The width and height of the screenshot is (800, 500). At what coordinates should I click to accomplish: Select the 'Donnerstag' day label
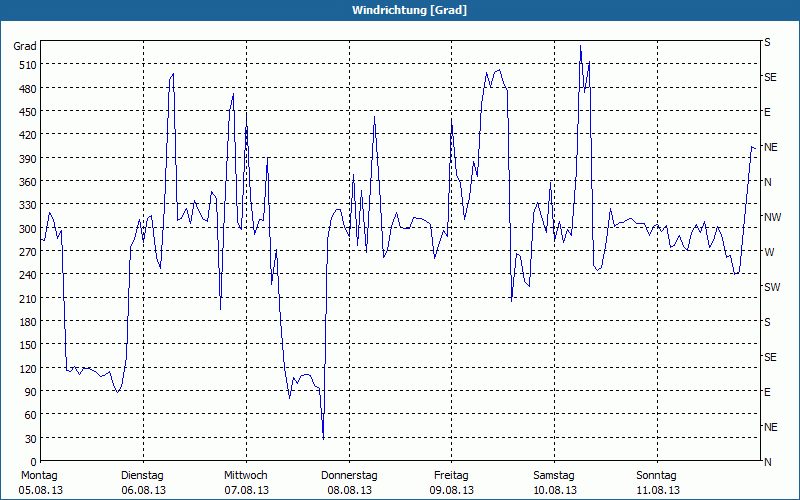pos(349,476)
